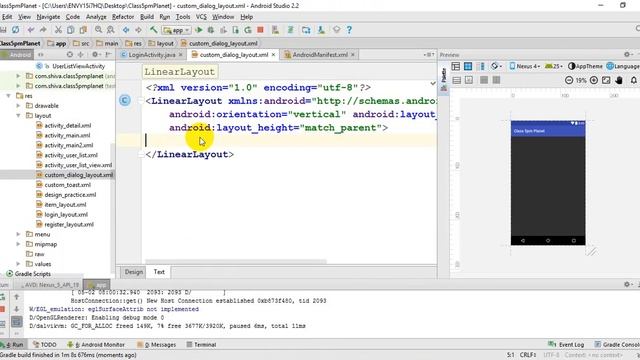The image size is (640, 360).
Task: Toggle the design plus blueprint view
Action: [x=481, y=66]
